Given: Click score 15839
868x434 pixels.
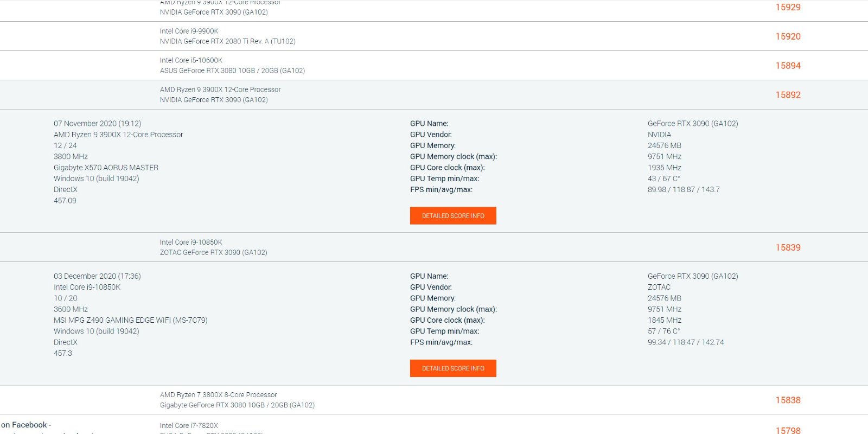Looking at the screenshot, I should 788,247.
